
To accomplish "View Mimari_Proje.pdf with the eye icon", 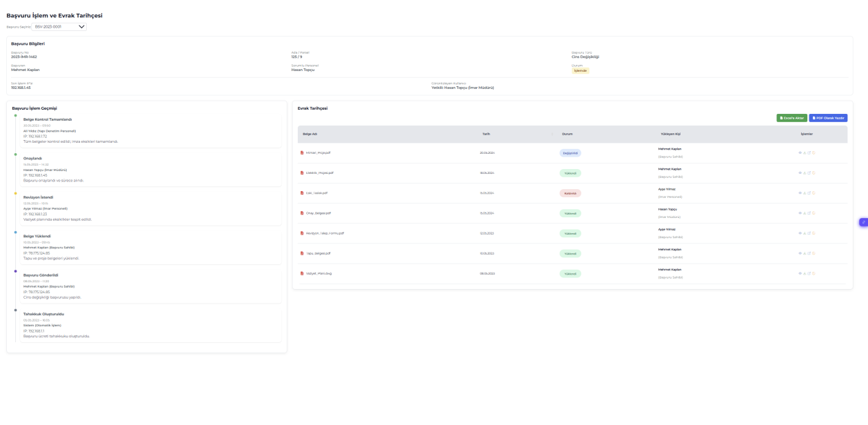I will [800, 153].
